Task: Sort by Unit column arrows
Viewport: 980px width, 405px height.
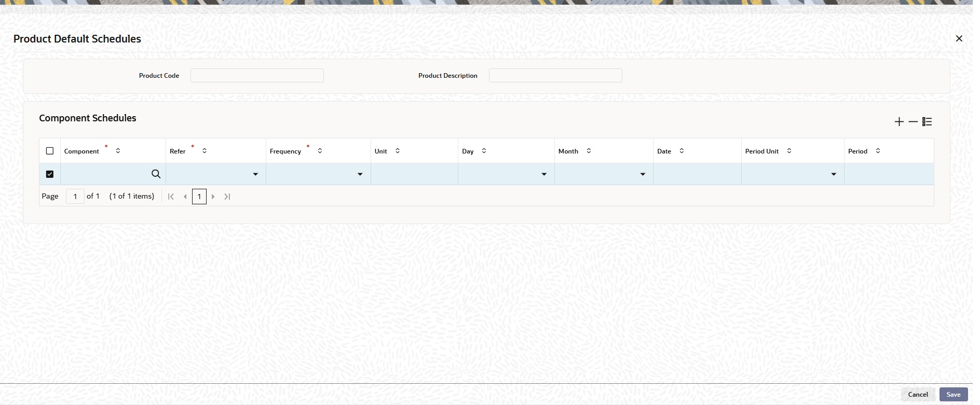Action: tap(398, 151)
